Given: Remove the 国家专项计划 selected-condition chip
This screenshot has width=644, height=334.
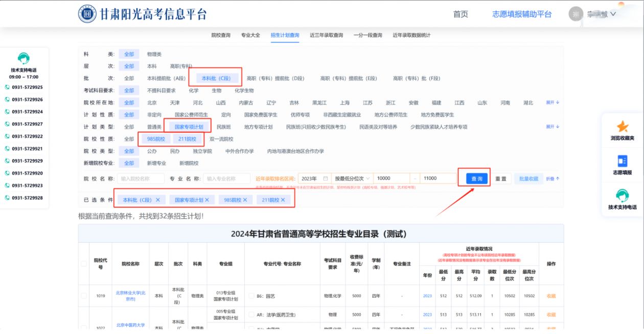Looking at the screenshot, I should pyautogui.click(x=207, y=200).
